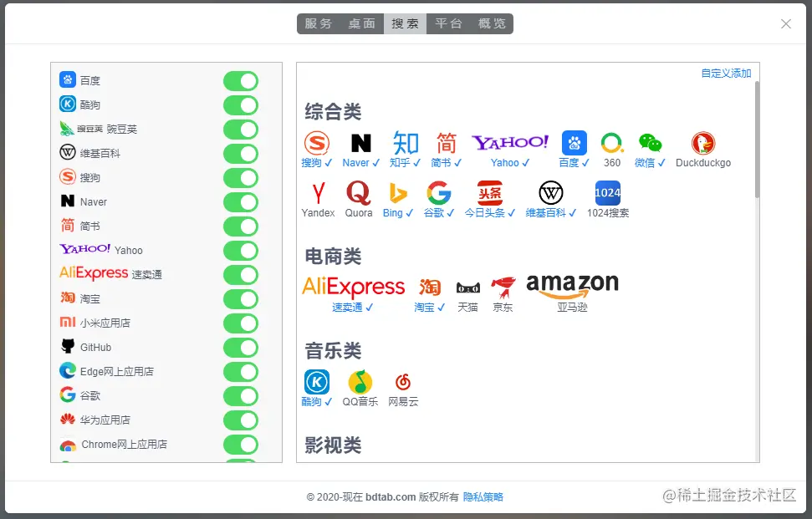The height and width of the screenshot is (519, 812).
Task: Click the Google (谷歌) icon in 综合类
Action: tap(439, 193)
